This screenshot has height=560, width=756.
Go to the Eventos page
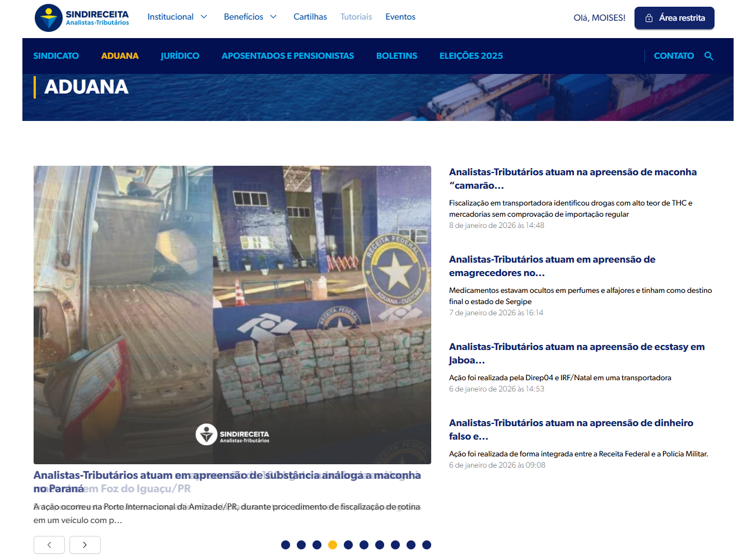click(400, 17)
